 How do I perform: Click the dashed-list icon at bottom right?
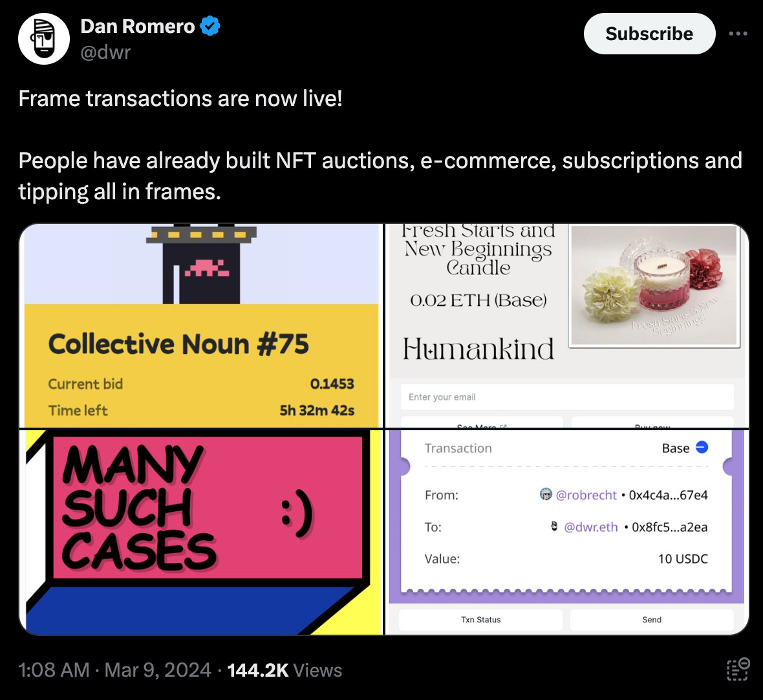coord(737,670)
